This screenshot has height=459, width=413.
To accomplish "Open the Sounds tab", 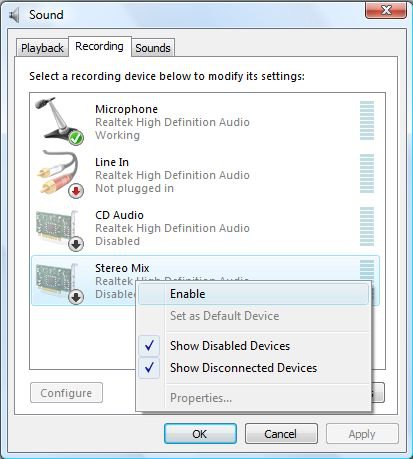I will 153,48.
